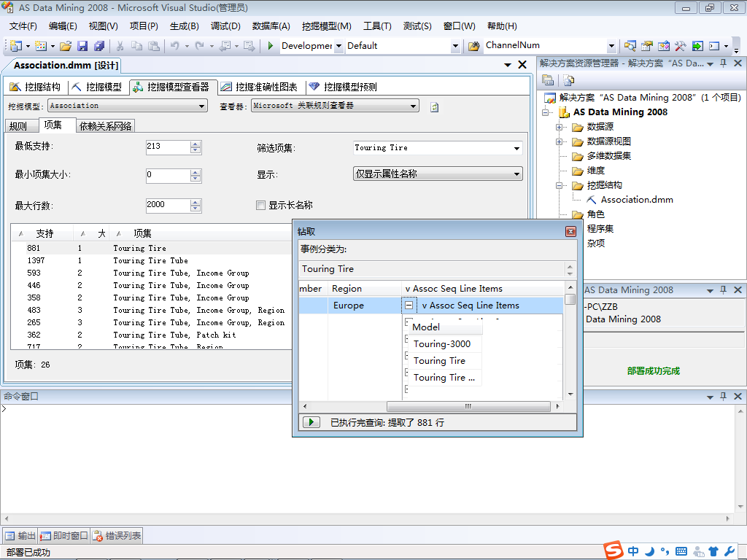Click the 钻取 vertical scrollbar down arrow
The height and width of the screenshot is (560, 747).
(570, 394)
